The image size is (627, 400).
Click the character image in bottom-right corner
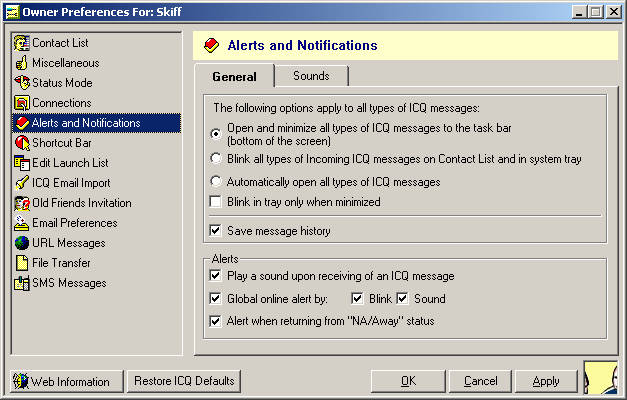(x=601, y=378)
